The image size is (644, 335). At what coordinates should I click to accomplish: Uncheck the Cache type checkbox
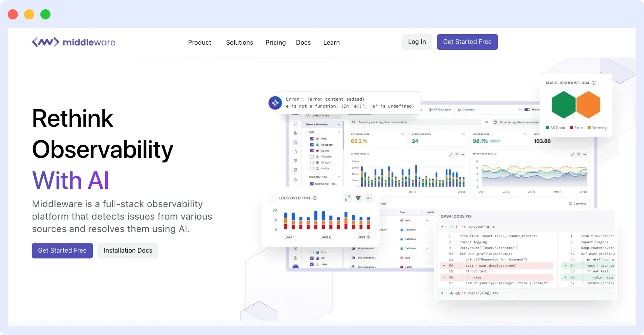click(312, 150)
